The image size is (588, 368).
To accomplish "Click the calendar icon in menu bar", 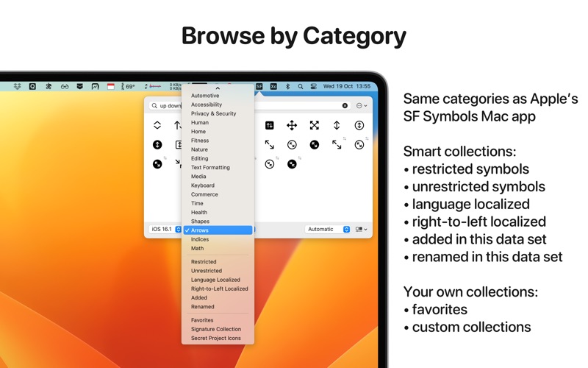I will (111, 86).
